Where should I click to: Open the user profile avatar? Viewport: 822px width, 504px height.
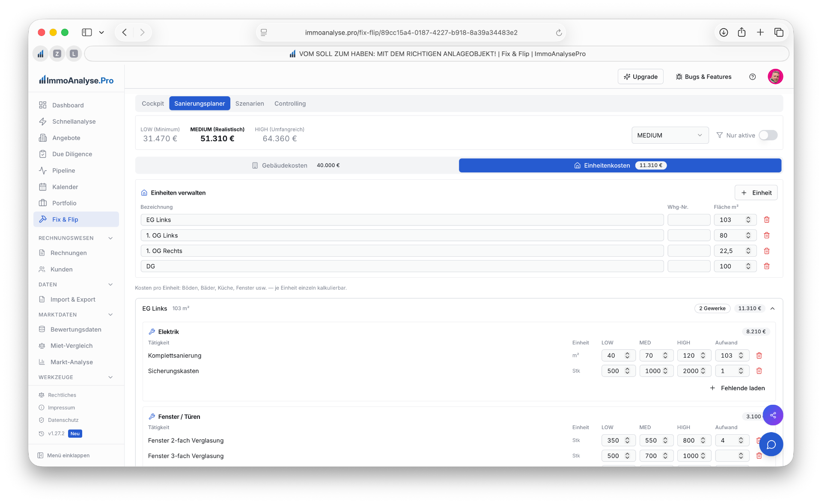[x=775, y=77]
